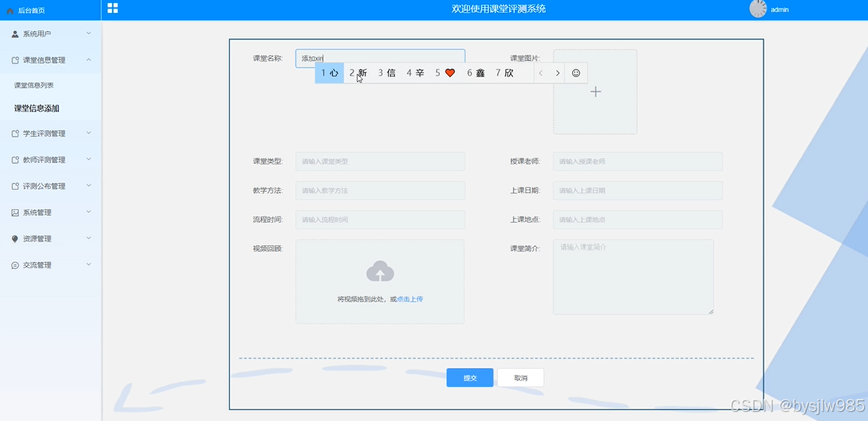Open 课堂信息列表 submenu item

(34, 86)
